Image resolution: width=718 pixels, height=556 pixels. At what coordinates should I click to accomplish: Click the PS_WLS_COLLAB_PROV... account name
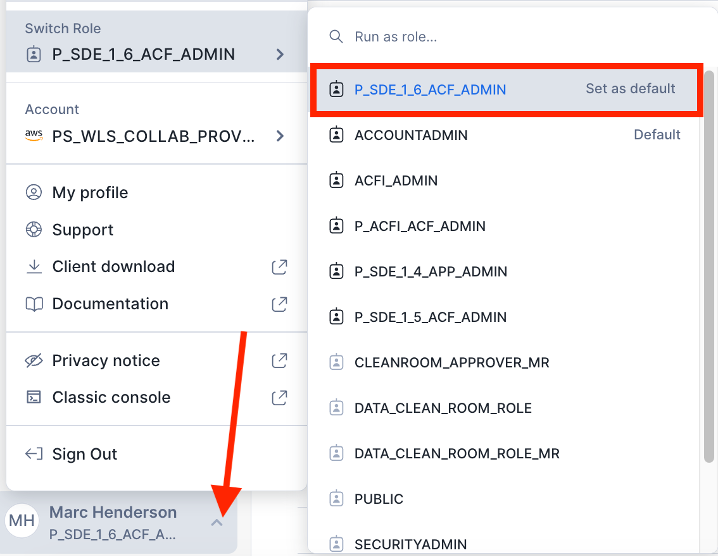point(153,136)
